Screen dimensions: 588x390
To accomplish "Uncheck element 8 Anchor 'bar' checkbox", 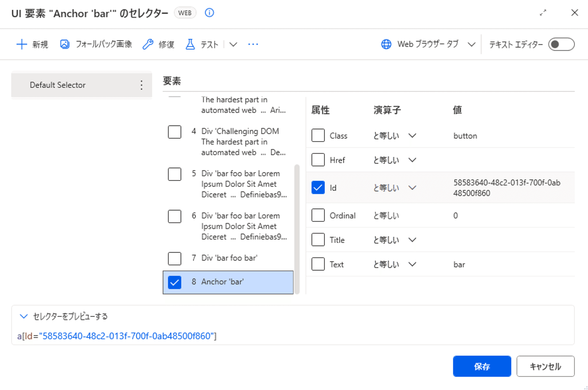I will click(175, 282).
